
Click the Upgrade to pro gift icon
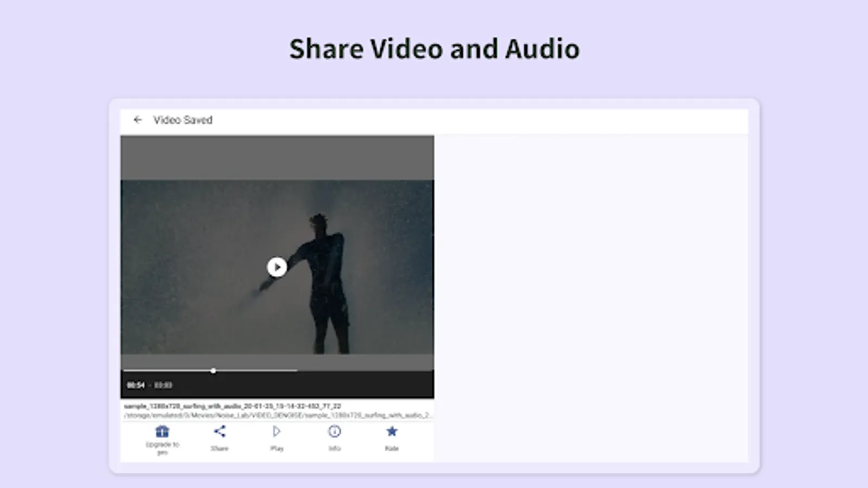coord(162,432)
